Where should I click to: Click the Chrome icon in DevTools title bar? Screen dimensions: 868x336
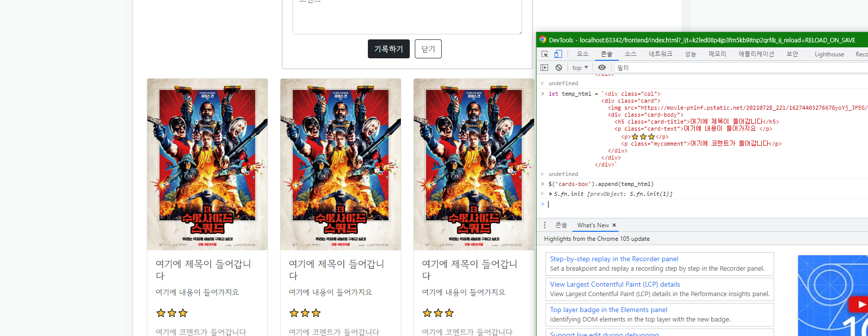pos(543,40)
